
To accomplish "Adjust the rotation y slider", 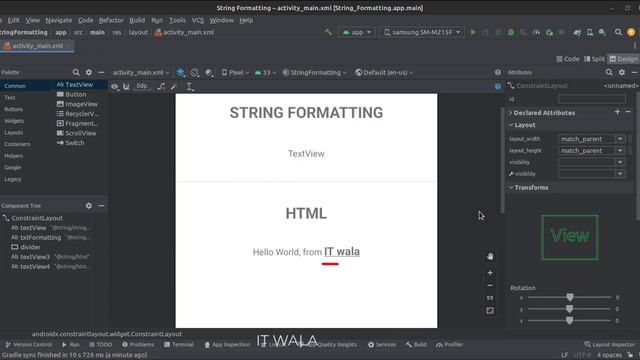I will tap(570, 309).
